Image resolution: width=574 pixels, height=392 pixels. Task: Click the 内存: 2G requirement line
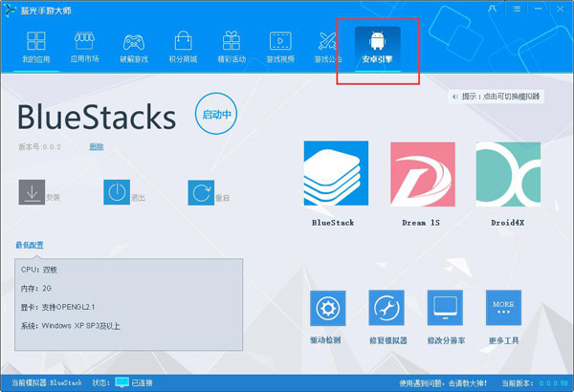(x=36, y=289)
